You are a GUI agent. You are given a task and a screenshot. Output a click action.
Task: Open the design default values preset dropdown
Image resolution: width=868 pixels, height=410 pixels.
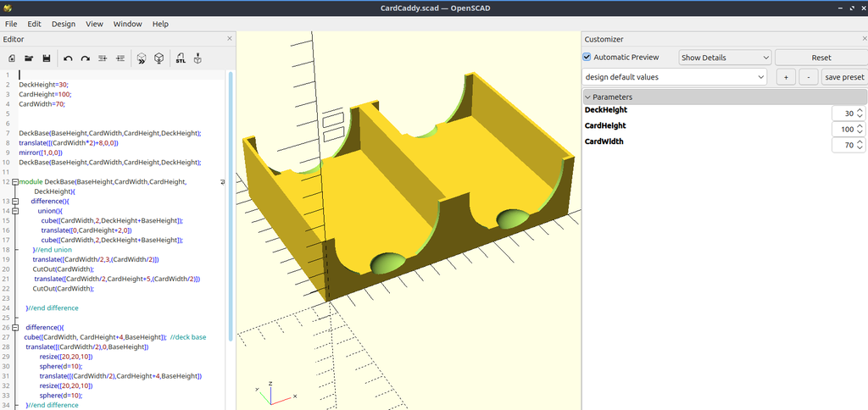(x=675, y=77)
